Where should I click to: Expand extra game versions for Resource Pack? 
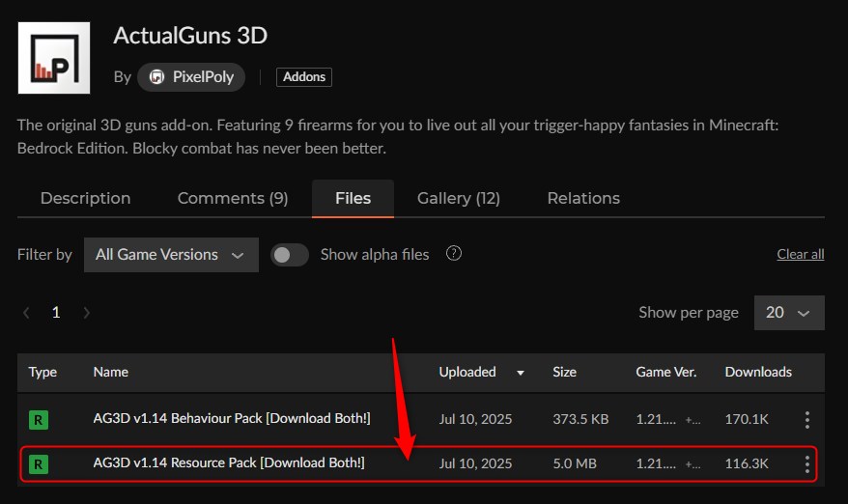tap(693, 464)
